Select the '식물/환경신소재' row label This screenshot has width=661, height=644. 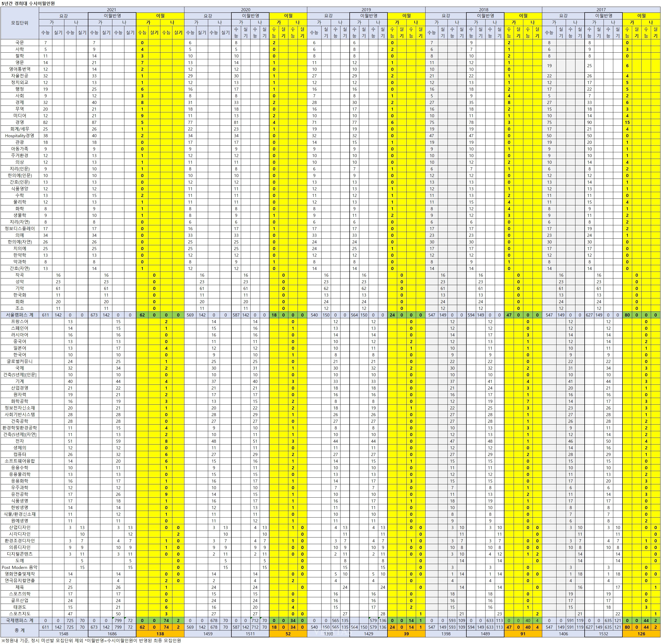(20, 514)
